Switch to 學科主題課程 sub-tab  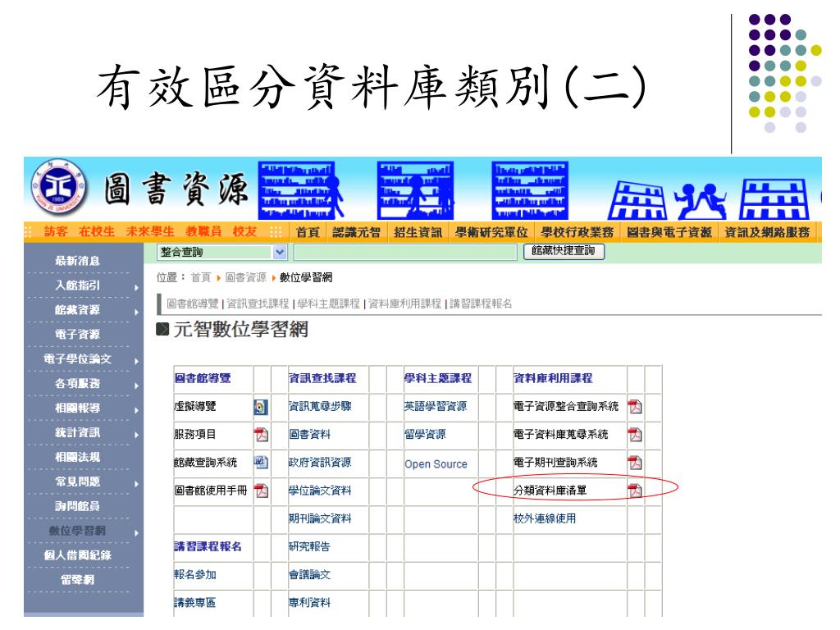[x=328, y=304]
